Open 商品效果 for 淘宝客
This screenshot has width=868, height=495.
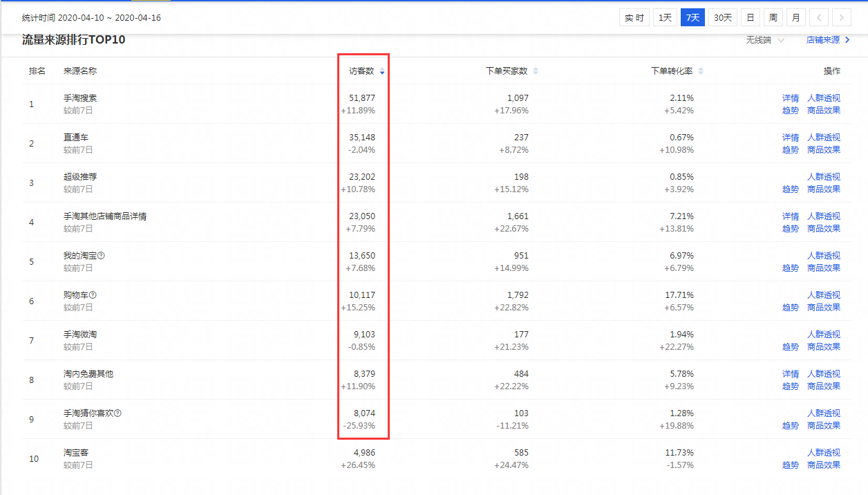click(x=824, y=465)
